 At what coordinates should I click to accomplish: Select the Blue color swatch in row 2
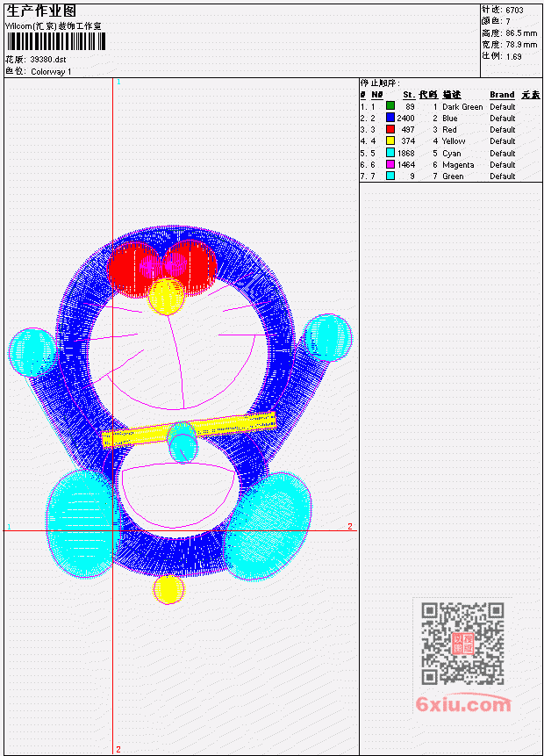pos(390,117)
